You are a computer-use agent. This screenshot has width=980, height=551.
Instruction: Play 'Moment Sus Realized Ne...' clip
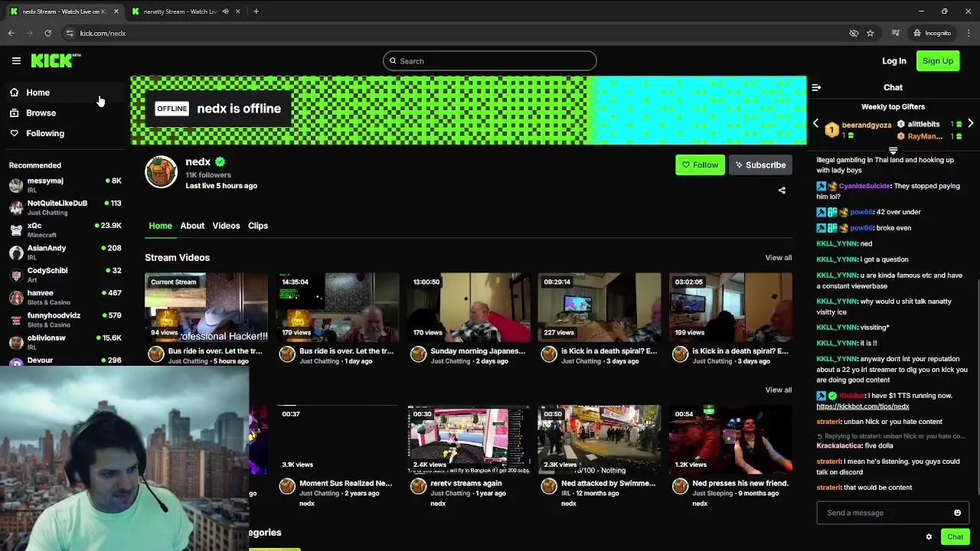pyautogui.click(x=338, y=440)
